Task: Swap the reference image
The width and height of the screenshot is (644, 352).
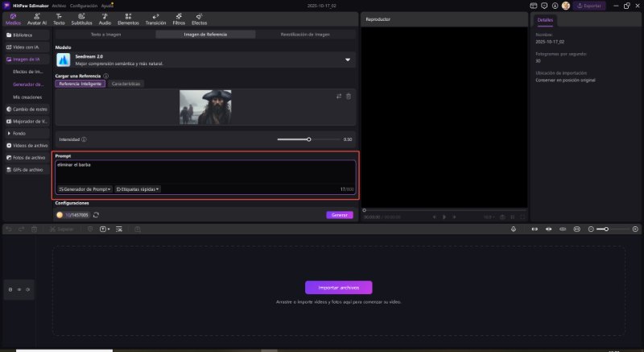Action: 338,97
